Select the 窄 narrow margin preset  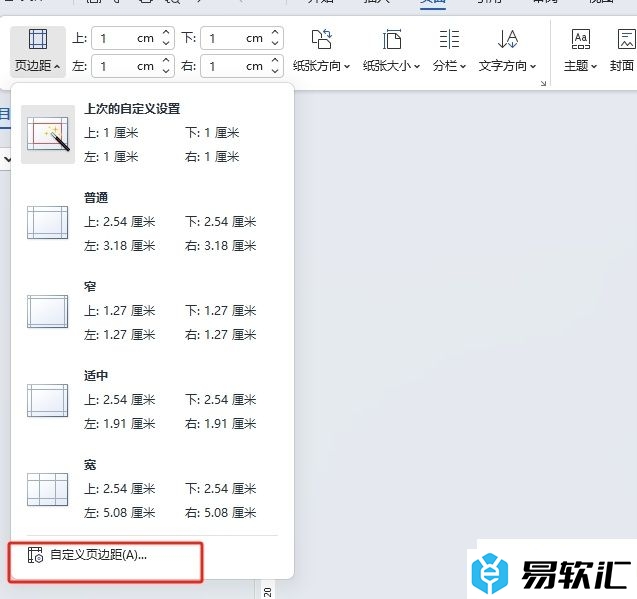(152, 311)
